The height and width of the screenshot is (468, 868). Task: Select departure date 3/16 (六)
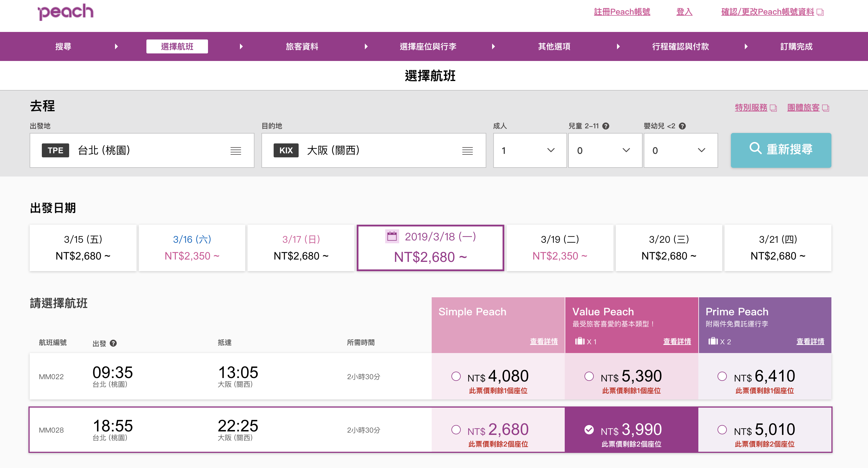[x=192, y=248]
